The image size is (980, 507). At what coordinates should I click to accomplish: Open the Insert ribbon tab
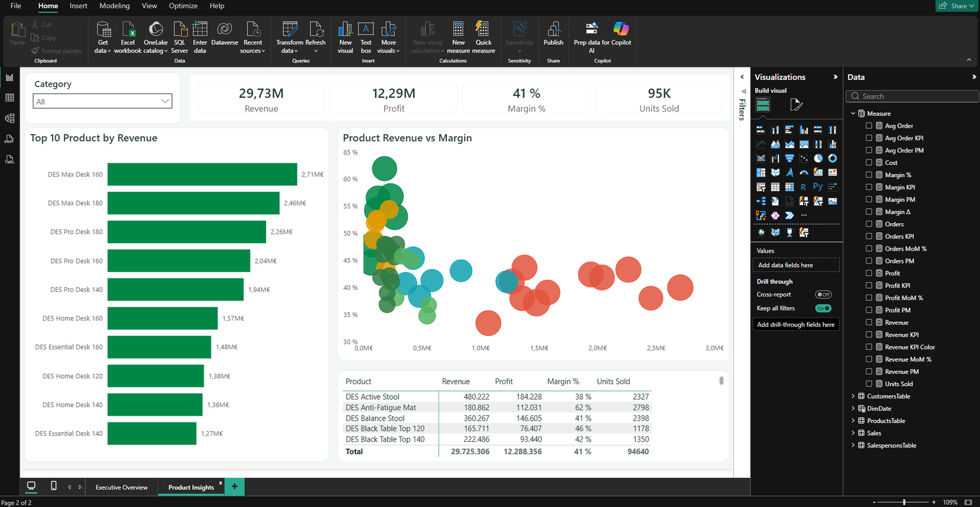[x=78, y=6]
